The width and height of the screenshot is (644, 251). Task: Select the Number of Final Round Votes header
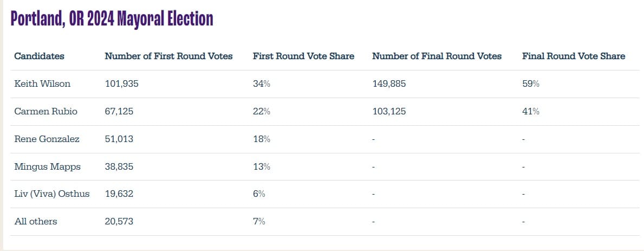[437, 56]
